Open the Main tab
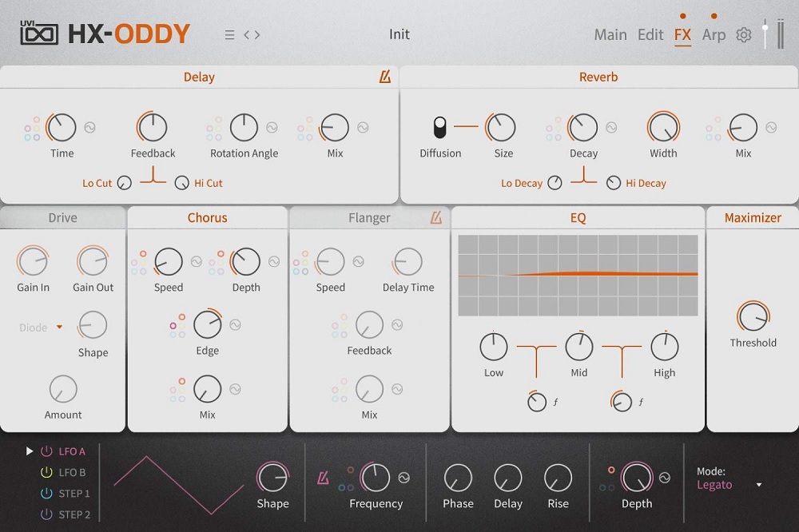This screenshot has height=532, width=799. [610, 34]
